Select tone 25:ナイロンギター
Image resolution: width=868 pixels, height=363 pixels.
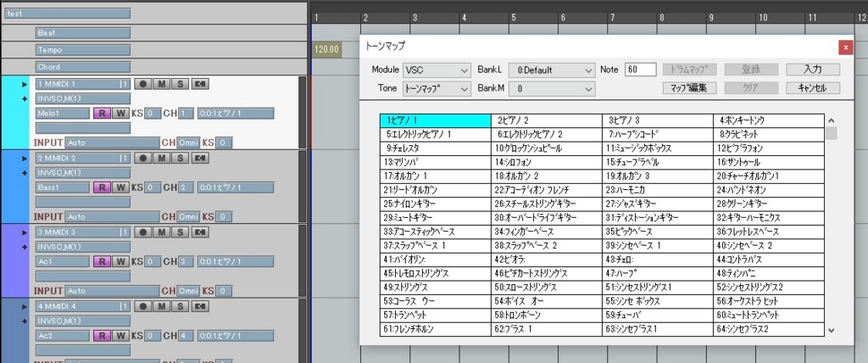435,204
